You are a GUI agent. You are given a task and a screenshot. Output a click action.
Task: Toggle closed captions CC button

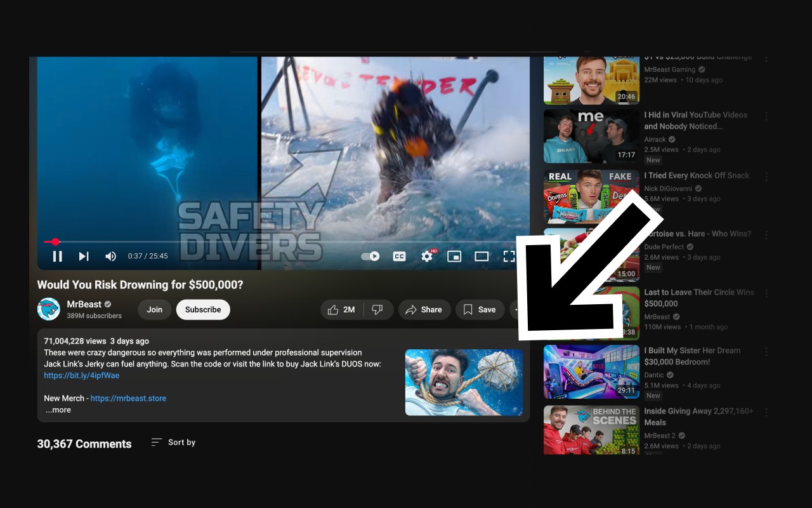coord(399,256)
